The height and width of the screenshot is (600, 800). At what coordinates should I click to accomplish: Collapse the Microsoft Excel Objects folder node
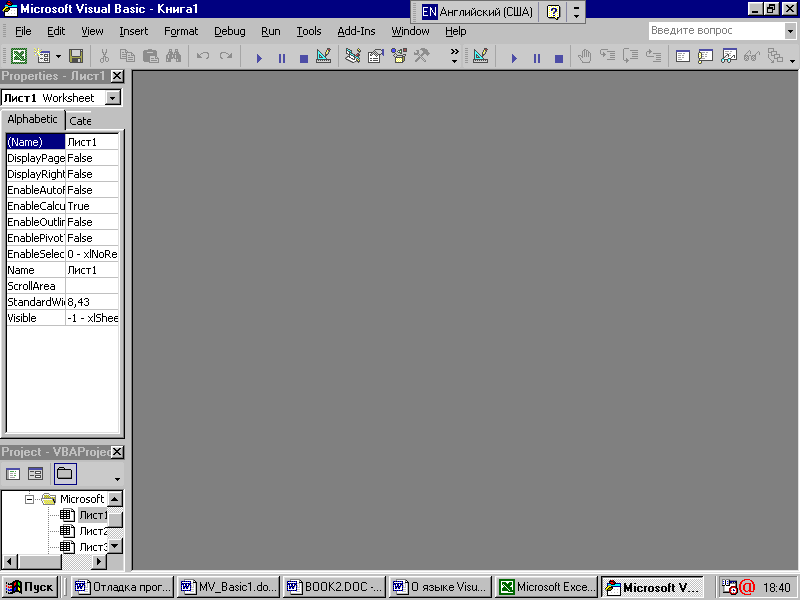tap(30, 499)
